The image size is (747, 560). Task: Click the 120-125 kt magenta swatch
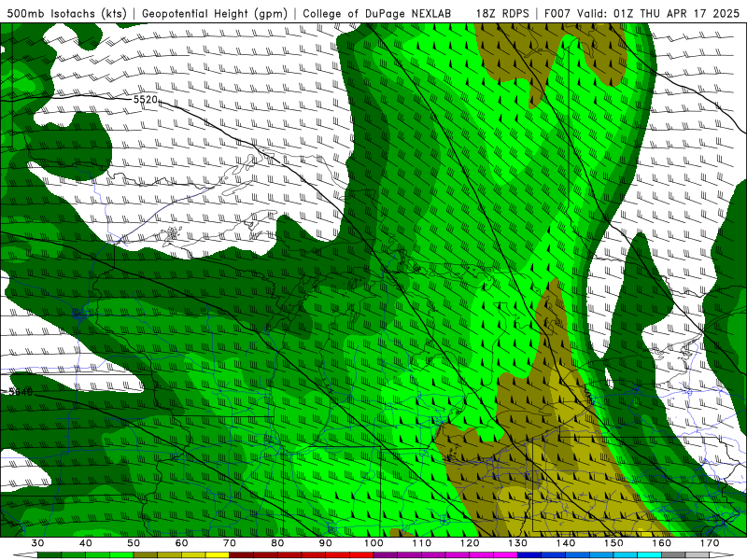coord(482,555)
